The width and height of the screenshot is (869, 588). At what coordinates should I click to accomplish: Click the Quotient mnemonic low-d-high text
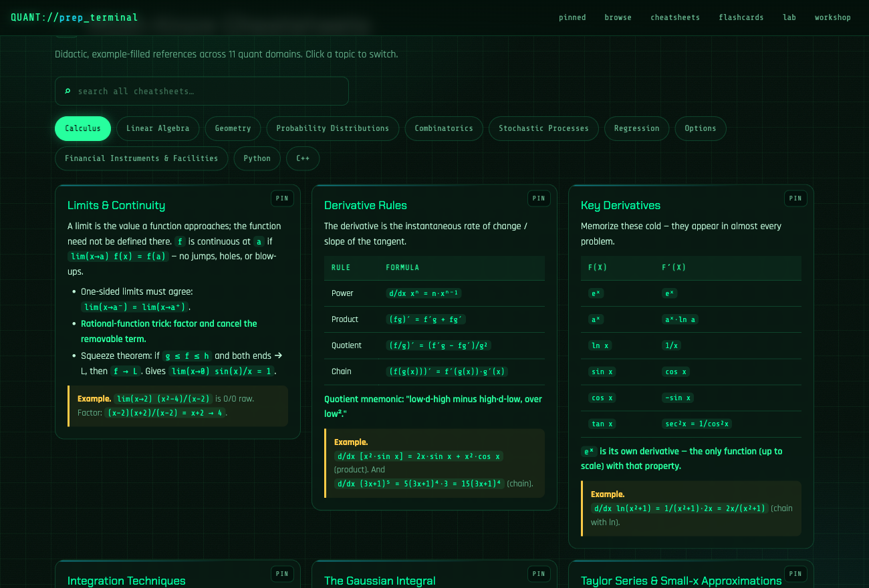coord(433,406)
